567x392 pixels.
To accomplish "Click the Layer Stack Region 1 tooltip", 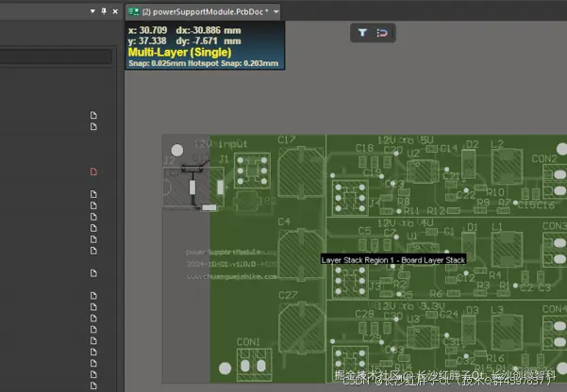I will point(393,260).
